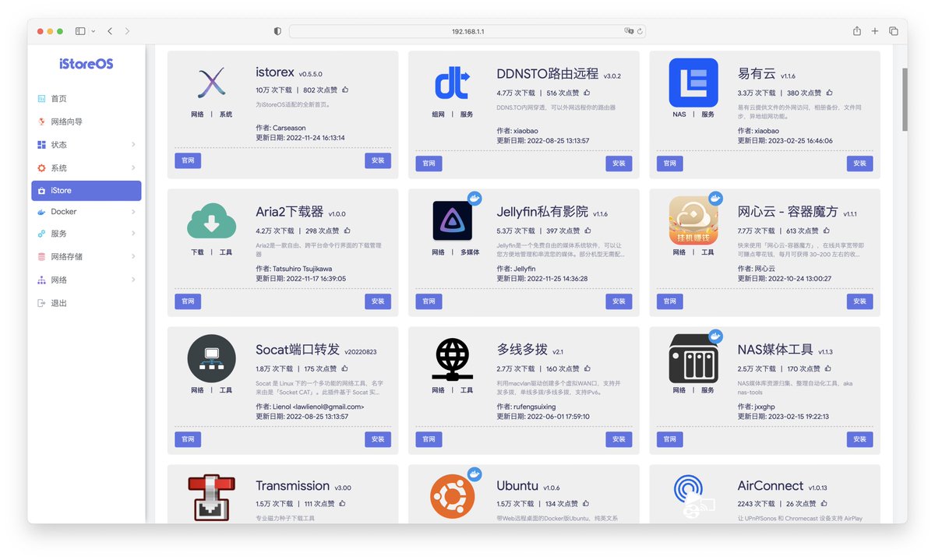935x560 pixels.
Task: Click the address bar showing 192.168.1.1
Action: pyautogui.click(x=467, y=31)
